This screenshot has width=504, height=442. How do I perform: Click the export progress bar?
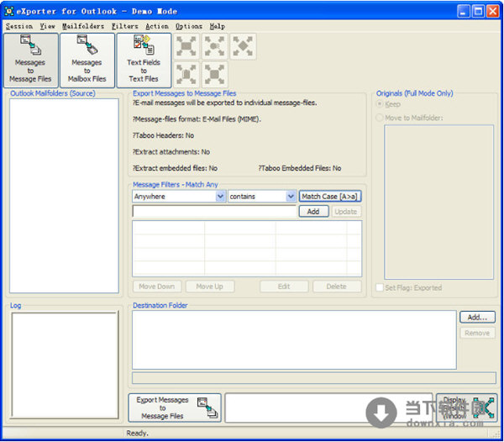coord(314,378)
